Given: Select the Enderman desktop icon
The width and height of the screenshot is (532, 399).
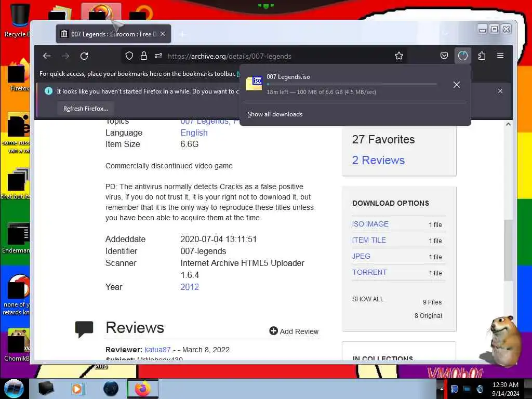Looking at the screenshot, I should (17, 238).
